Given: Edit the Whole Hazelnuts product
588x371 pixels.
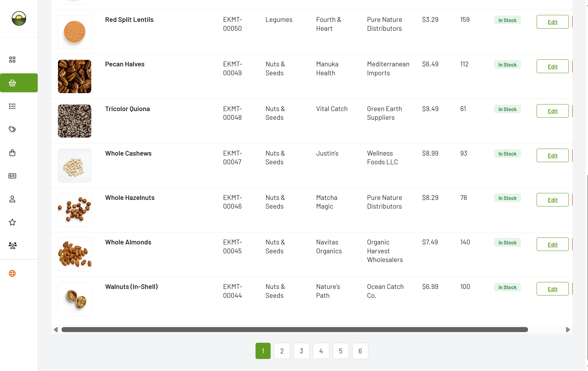Looking at the screenshot, I should click(552, 200).
